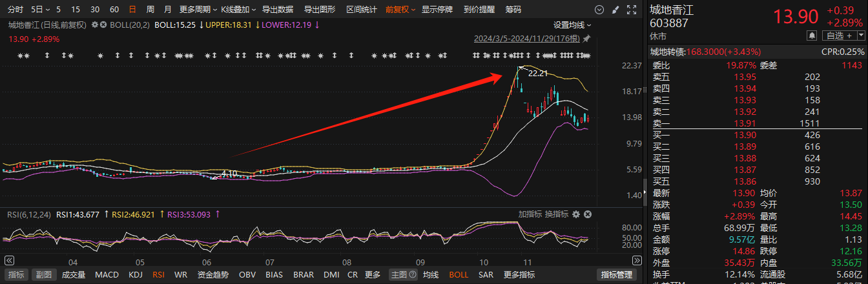Pin the date range with pushpin icon

[586, 39]
